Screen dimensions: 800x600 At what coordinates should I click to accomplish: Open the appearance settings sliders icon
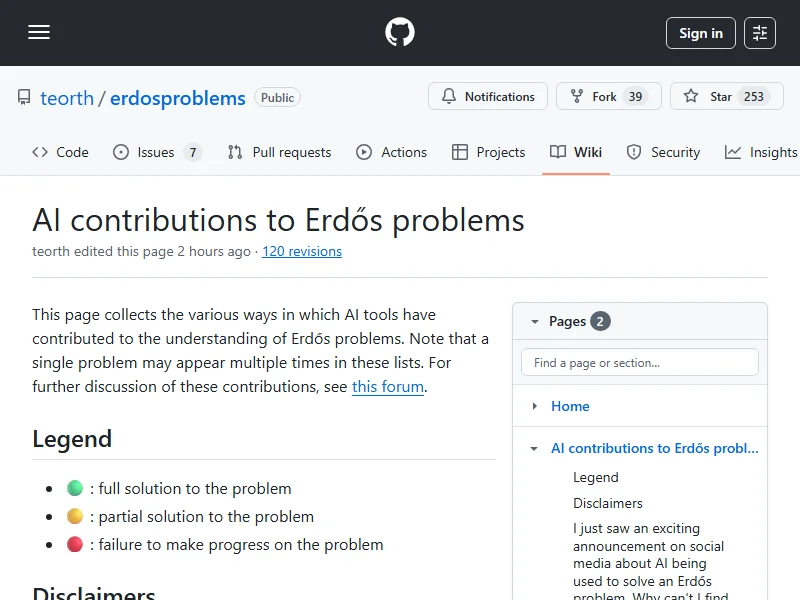click(x=760, y=33)
